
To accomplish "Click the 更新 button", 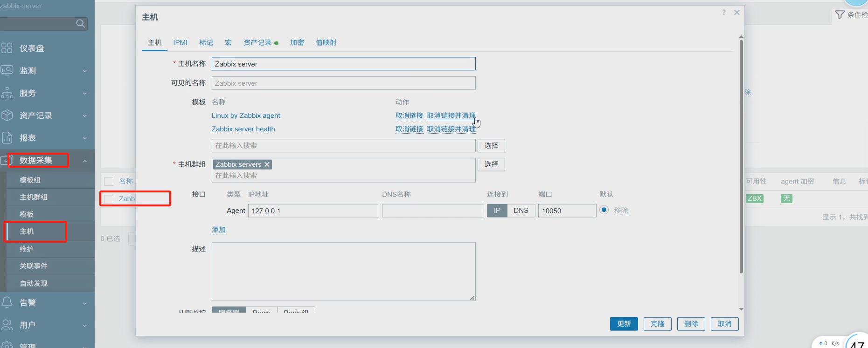I will point(624,324).
